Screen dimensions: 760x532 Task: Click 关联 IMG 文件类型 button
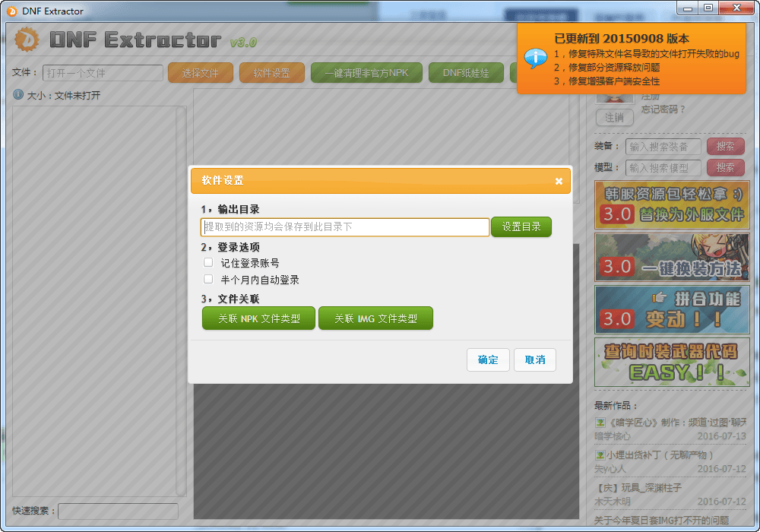point(375,318)
